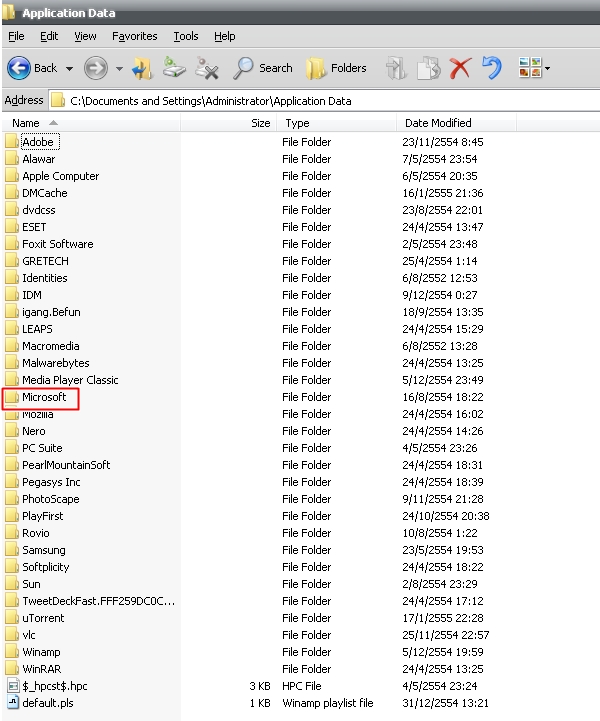Click the Back arrow icon
600x721 pixels.
coord(19,68)
